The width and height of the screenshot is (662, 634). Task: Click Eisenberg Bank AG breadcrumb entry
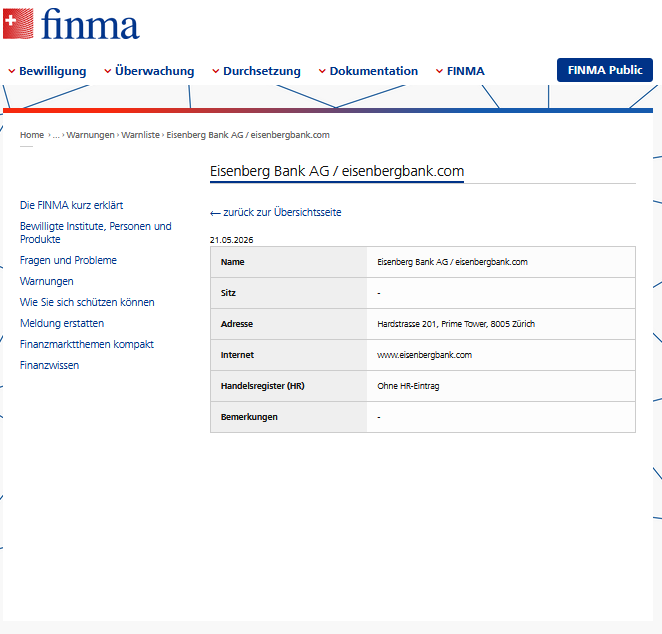[248, 135]
